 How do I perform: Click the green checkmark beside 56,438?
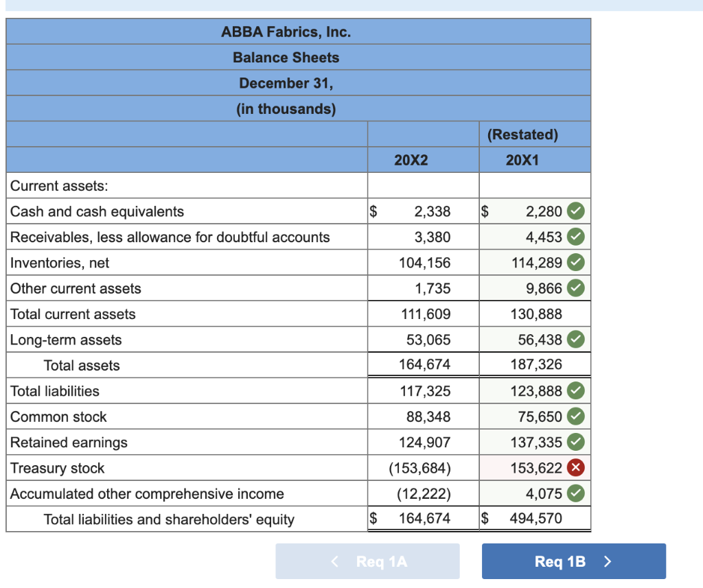click(576, 340)
